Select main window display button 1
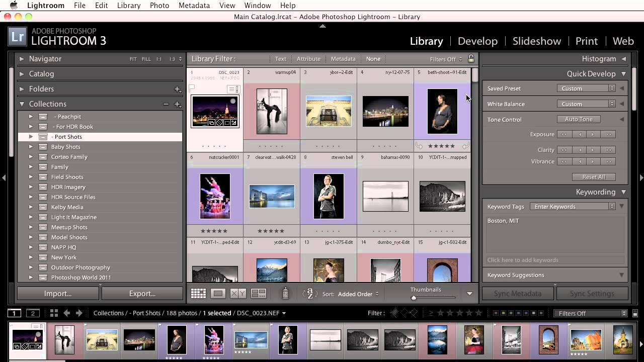 (x=14, y=313)
